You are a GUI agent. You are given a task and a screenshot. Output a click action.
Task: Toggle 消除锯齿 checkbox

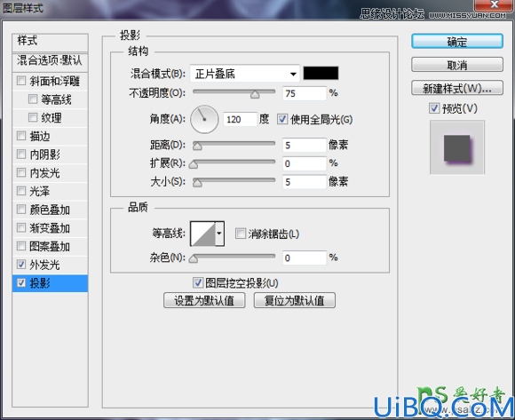click(241, 234)
